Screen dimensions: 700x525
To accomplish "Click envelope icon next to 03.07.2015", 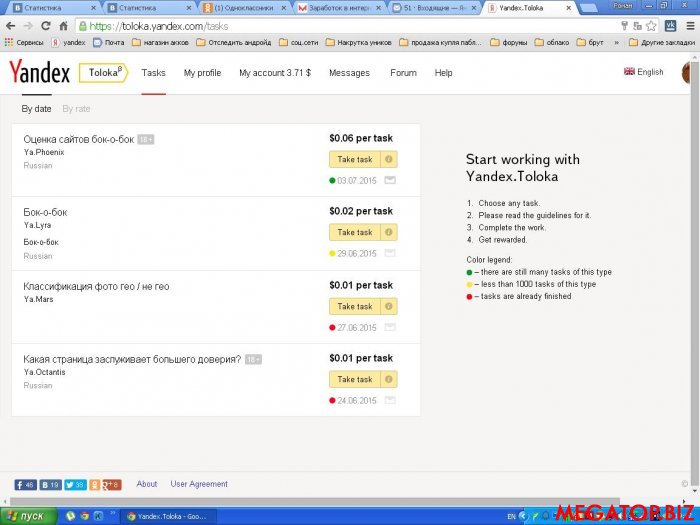I will coord(390,180).
